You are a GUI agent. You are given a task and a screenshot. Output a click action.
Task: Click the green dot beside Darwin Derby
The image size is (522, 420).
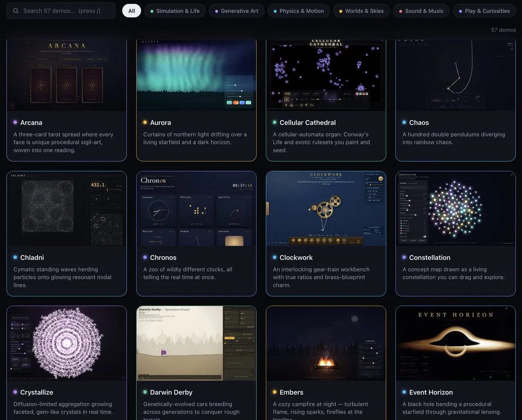(x=145, y=392)
